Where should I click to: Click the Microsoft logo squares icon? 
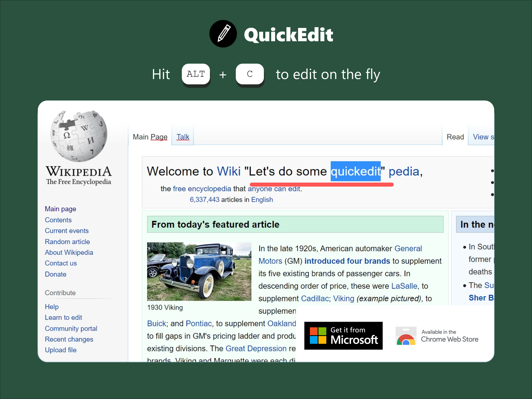pyautogui.click(x=318, y=336)
